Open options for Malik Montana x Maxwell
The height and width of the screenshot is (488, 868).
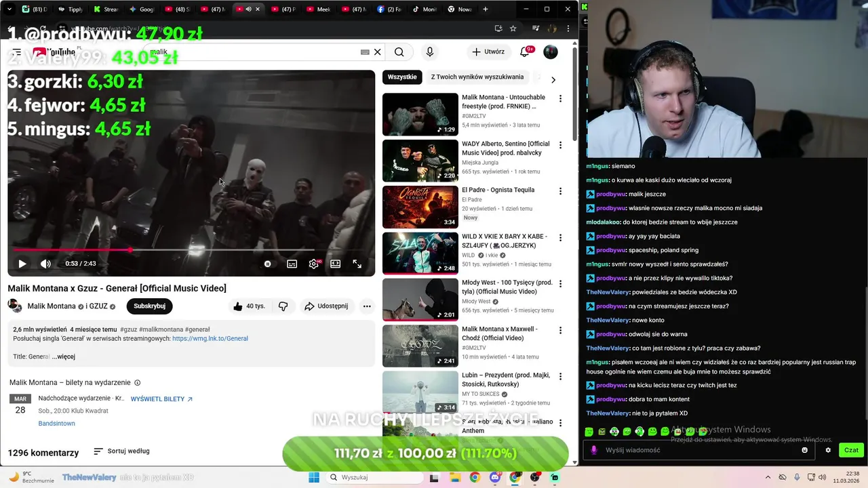pyautogui.click(x=560, y=330)
